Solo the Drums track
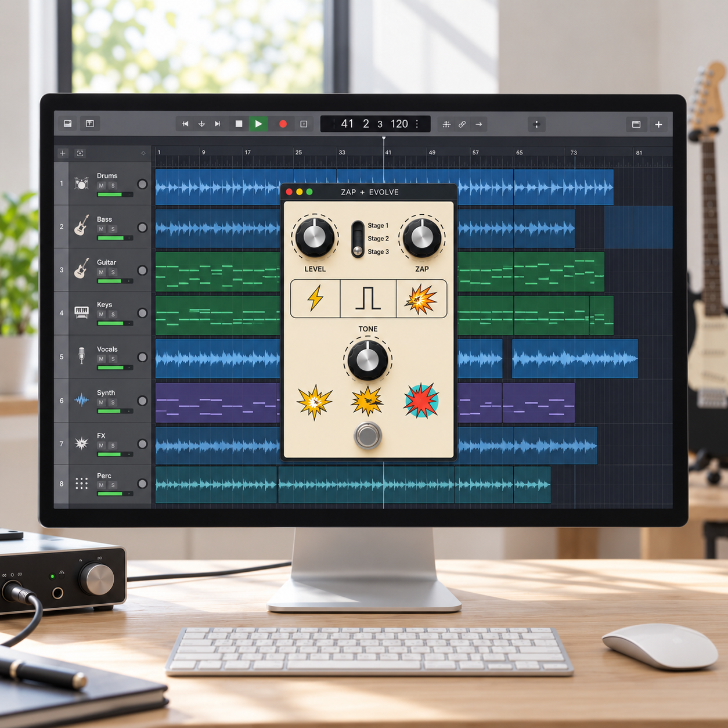Screen dimensions: 728x728 113,186
